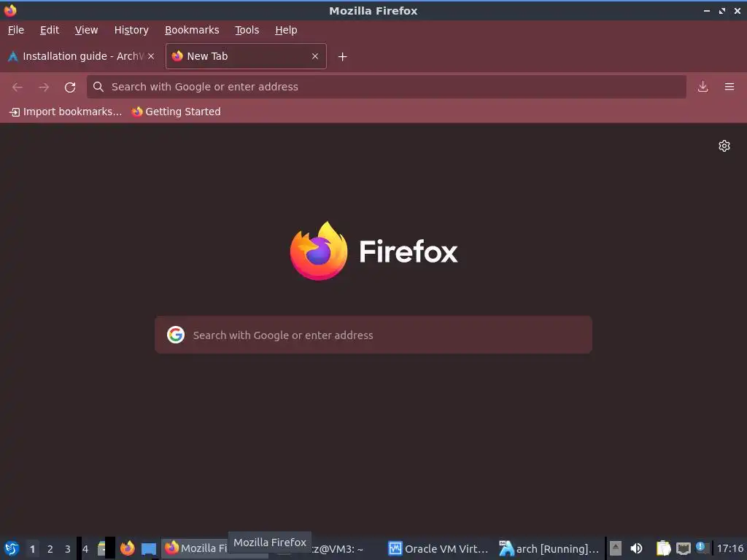Open the Firefox hamburger application menu
This screenshot has height=560, width=747.
click(x=729, y=87)
